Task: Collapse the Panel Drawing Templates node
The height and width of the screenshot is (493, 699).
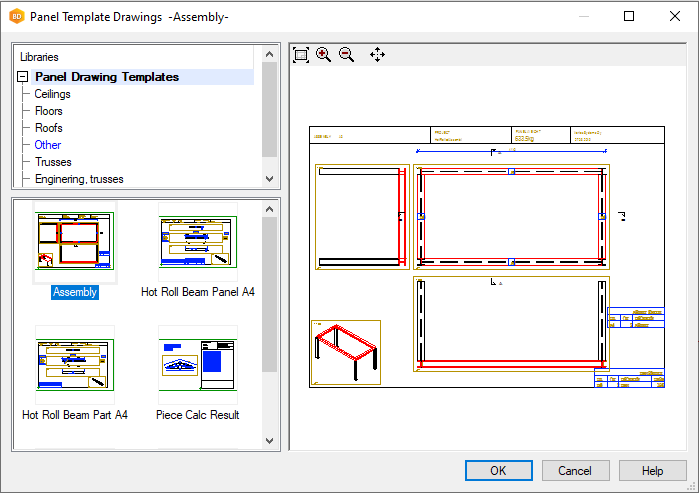Action: point(23,77)
